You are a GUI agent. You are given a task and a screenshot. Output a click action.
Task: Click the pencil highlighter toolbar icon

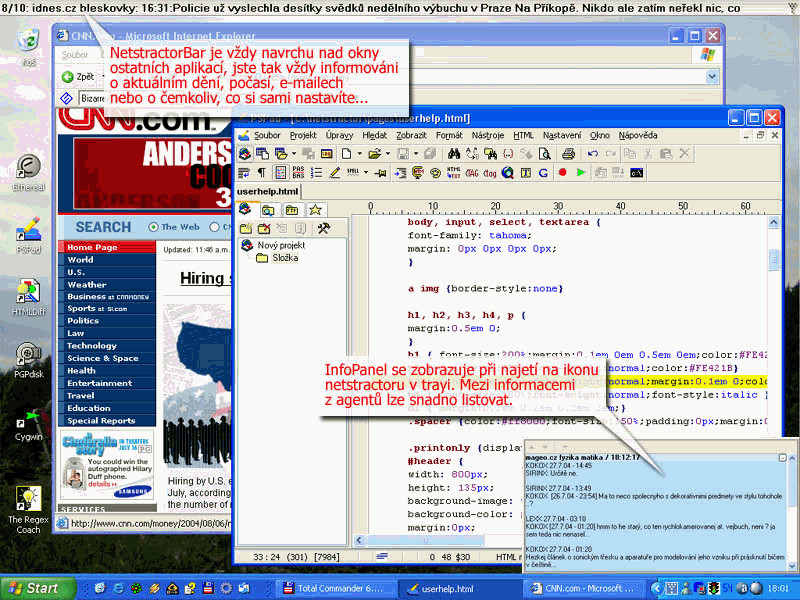(335, 173)
